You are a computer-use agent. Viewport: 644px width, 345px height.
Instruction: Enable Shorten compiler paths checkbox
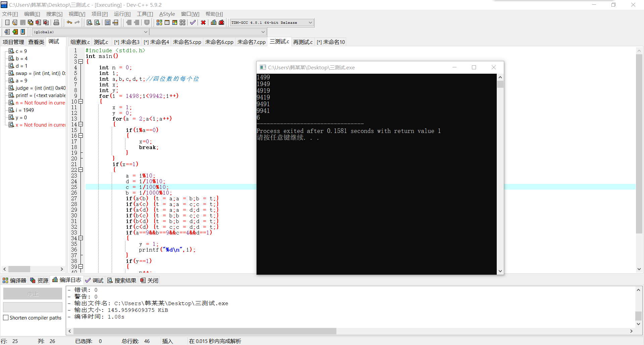[x=6, y=318]
